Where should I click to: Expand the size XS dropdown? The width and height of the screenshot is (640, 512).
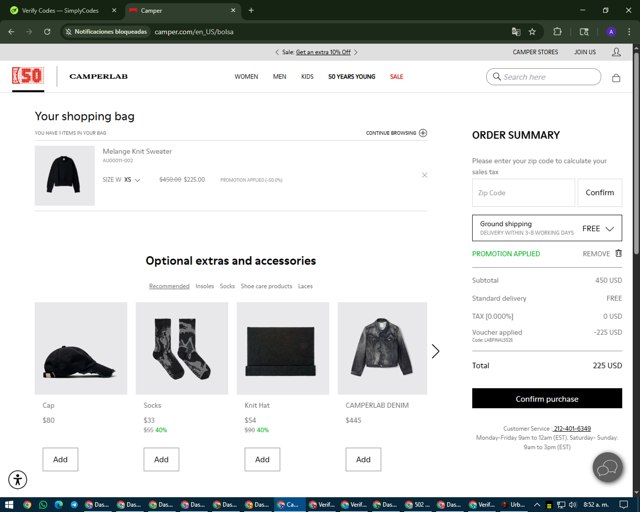point(132,180)
